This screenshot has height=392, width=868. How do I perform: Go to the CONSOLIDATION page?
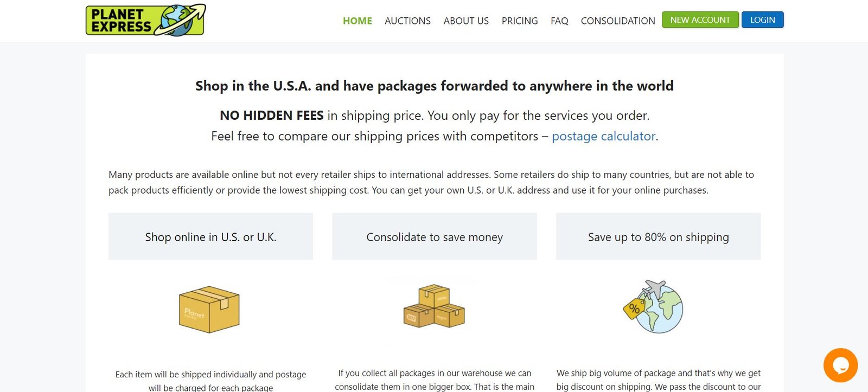[617, 21]
